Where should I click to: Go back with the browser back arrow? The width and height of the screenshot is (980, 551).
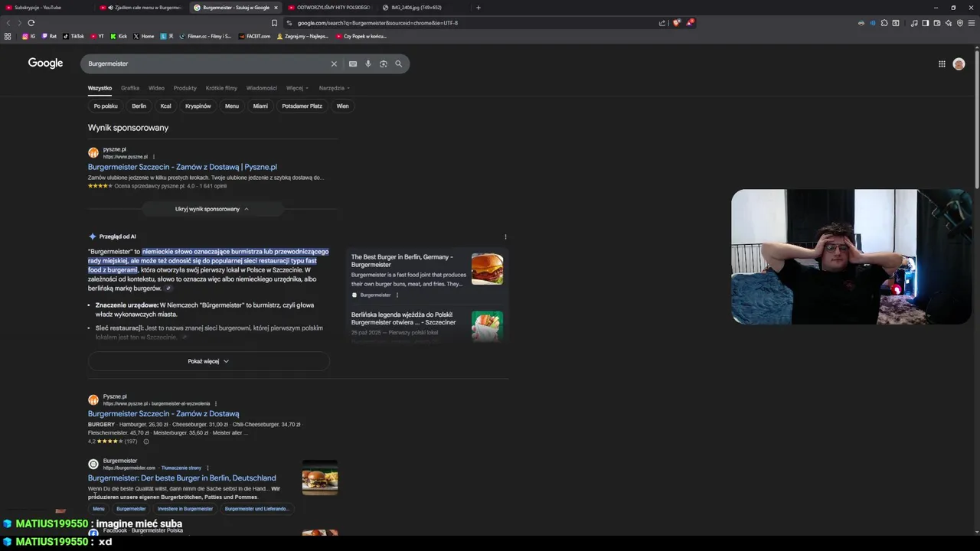click(x=8, y=23)
